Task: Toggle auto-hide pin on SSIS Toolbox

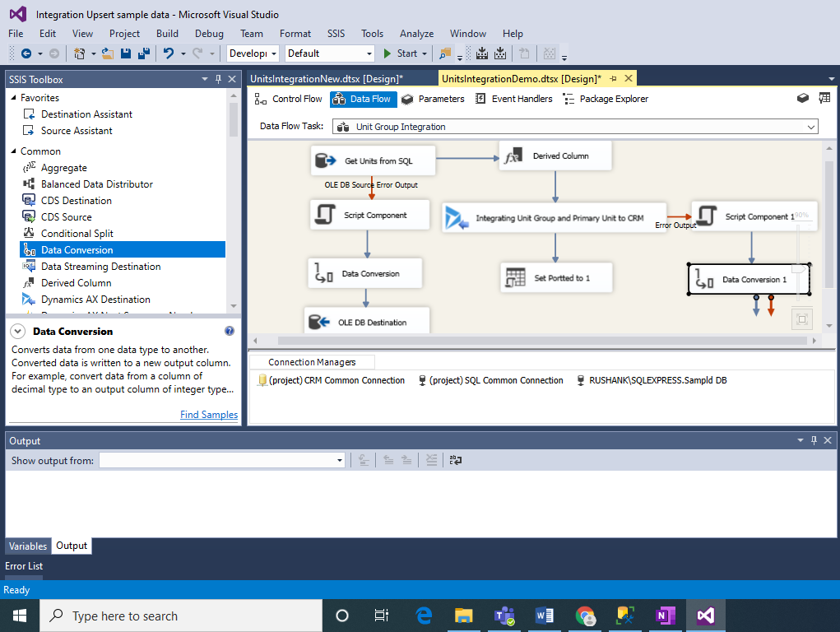Action: (219, 79)
